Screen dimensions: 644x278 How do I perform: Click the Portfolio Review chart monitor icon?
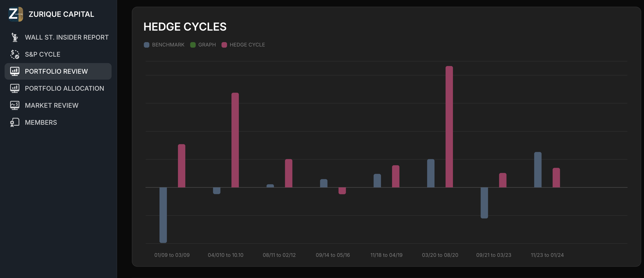click(x=15, y=71)
